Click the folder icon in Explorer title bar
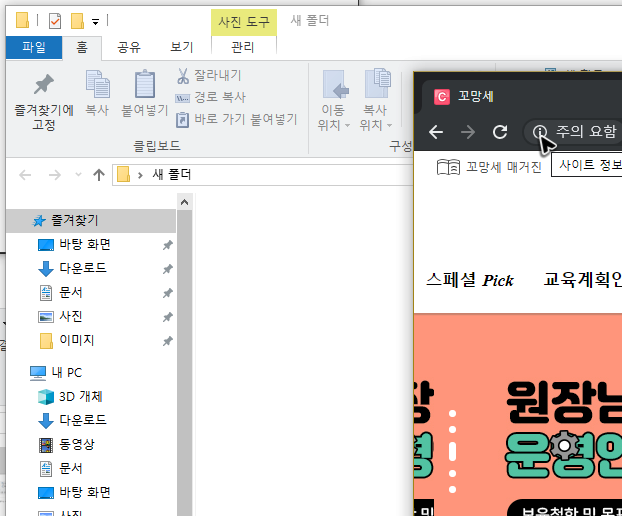Image resolution: width=622 pixels, height=516 pixels. pos(23,20)
